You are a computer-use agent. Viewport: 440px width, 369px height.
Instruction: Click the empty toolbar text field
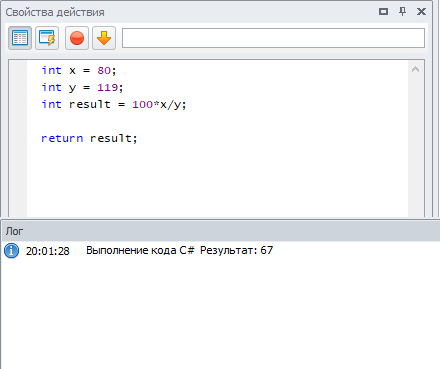click(x=273, y=38)
